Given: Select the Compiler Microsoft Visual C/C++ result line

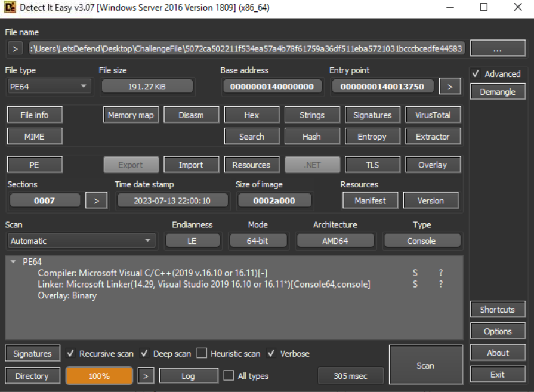Looking at the screenshot, I should (152, 273).
